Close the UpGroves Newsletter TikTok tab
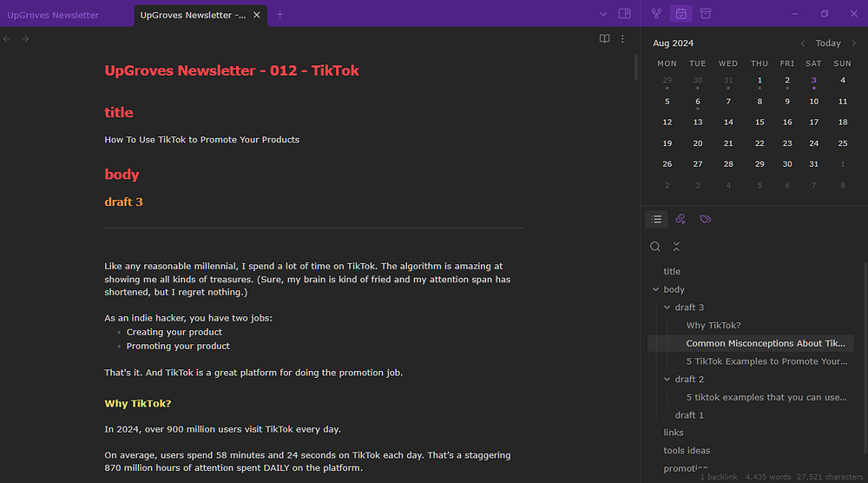Screen dimensions: 868x483 [257, 15]
